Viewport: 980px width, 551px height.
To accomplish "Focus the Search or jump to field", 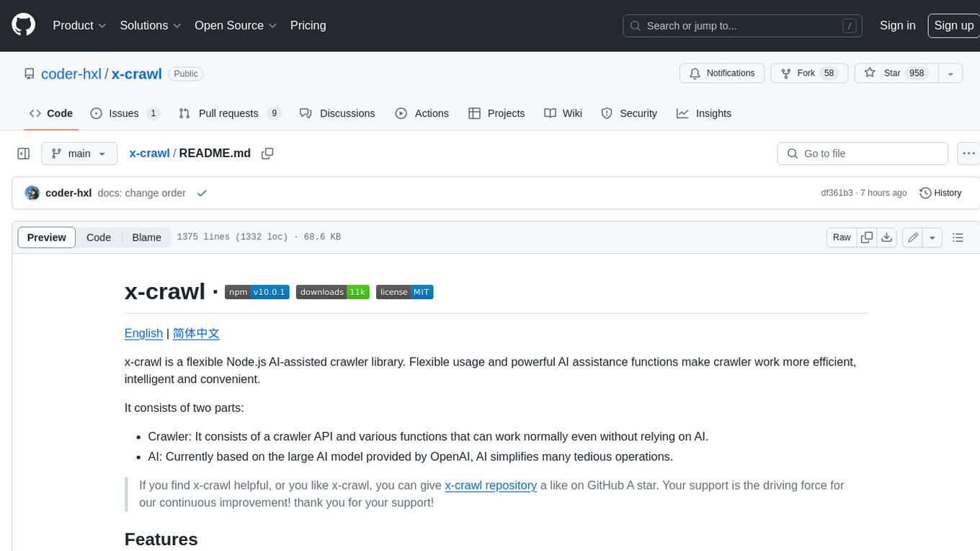I will click(743, 26).
